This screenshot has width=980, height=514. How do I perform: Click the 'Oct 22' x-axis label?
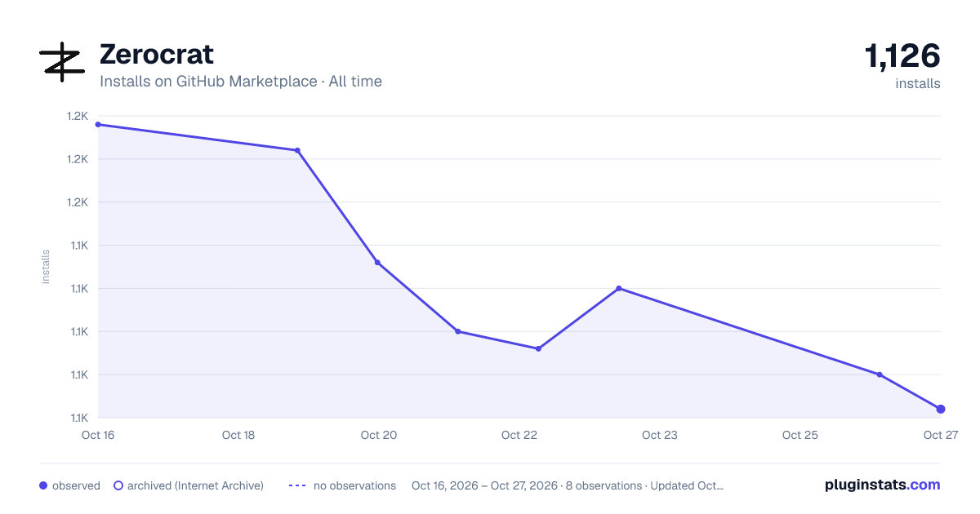[519, 435]
